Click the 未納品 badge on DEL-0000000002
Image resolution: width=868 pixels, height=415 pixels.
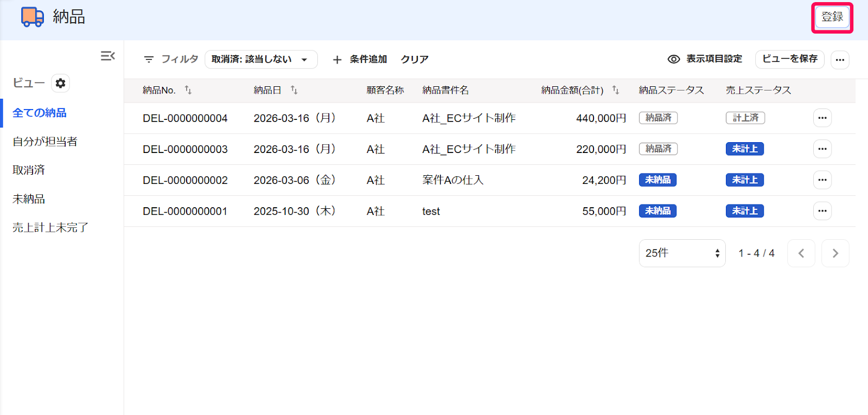(x=658, y=180)
